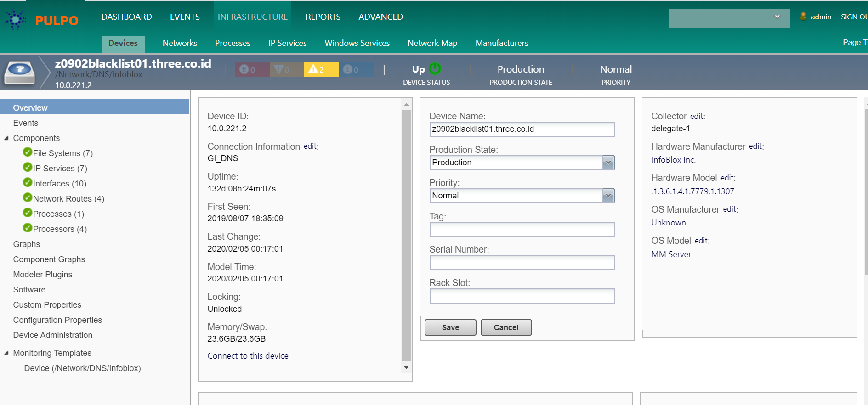Screen dimensions: 868x405
Task: Collapse the Components tree section
Action: (6, 138)
